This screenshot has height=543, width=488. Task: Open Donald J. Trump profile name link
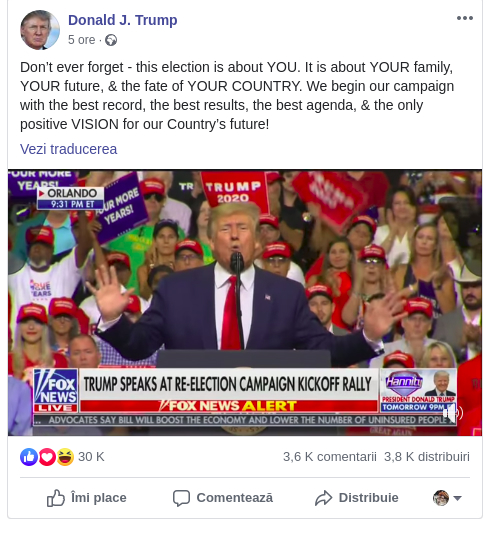123,20
